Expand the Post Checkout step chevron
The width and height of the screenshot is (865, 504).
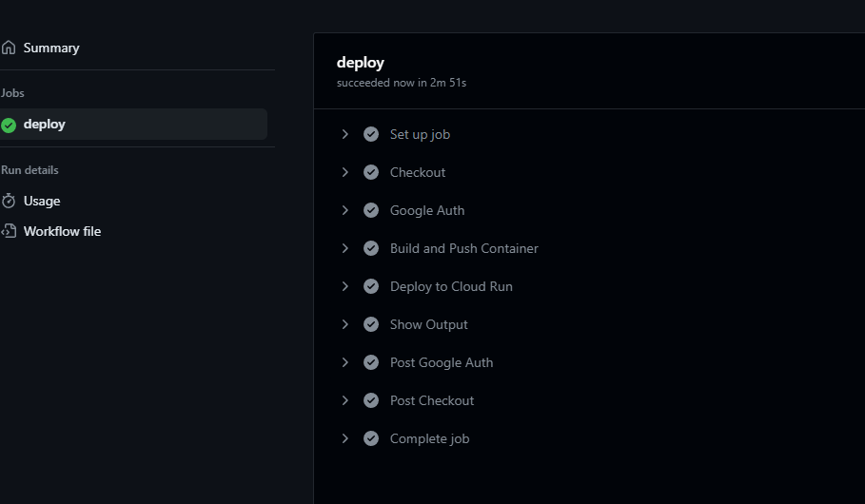coord(344,400)
